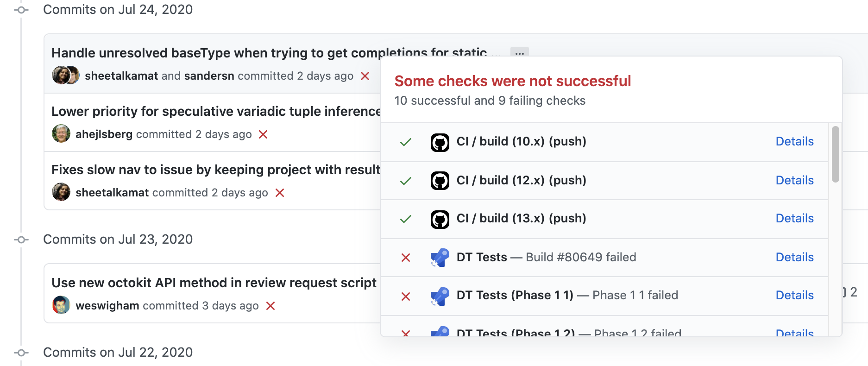The height and width of the screenshot is (366, 868).
Task: Click the Azure Pipelines icon beside Build #80649
Action: (440, 258)
